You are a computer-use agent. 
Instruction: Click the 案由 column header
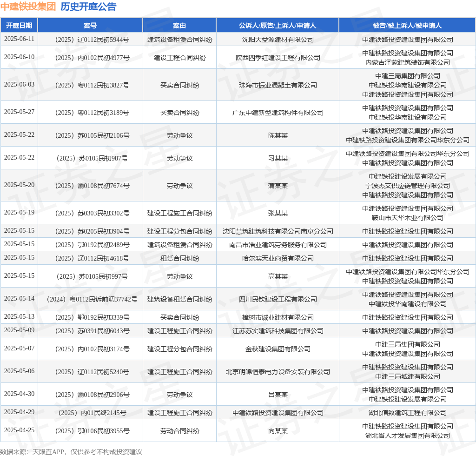click(x=179, y=26)
